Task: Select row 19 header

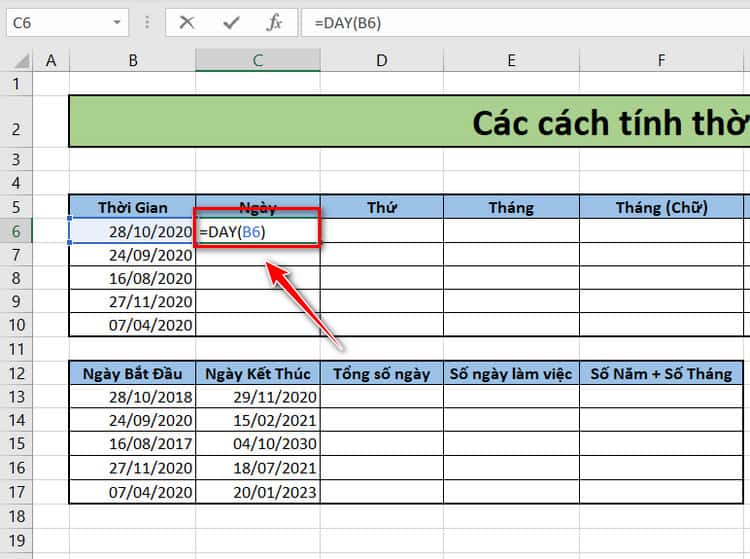Action: tap(16, 540)
